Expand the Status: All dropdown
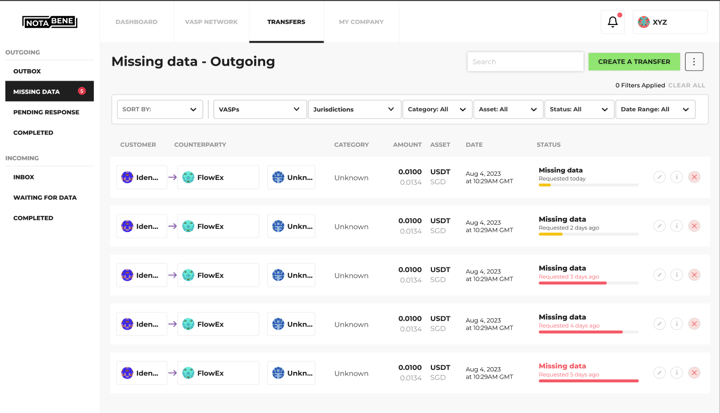 coord(579,109)
